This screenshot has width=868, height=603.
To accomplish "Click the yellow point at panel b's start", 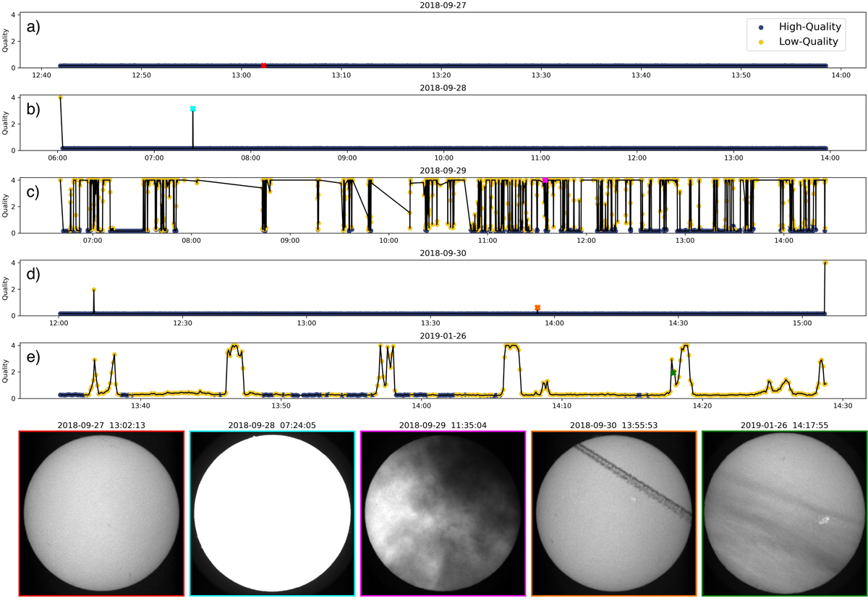I will coord(60,98).
